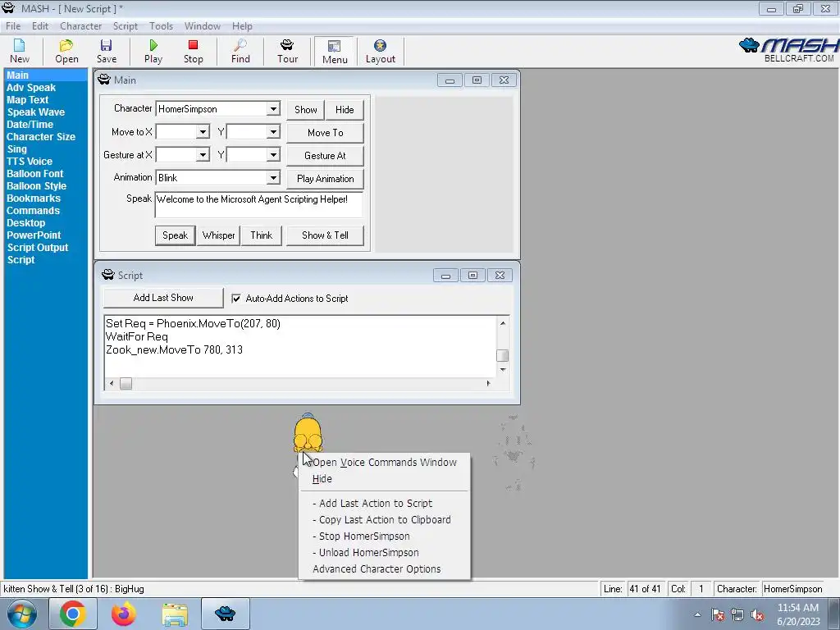
Task: Click the Hide button in Main window
Action: (345, 110)
